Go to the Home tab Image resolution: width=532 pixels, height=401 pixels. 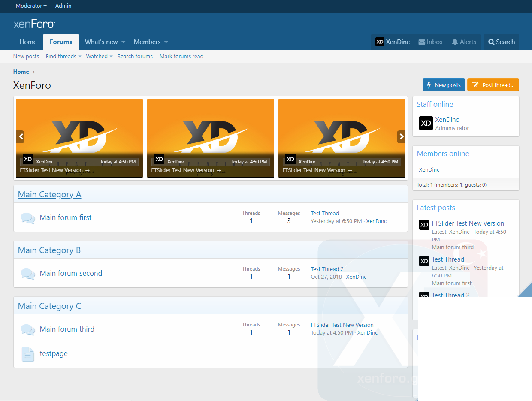pyautogui.click(x=28, y=42)
